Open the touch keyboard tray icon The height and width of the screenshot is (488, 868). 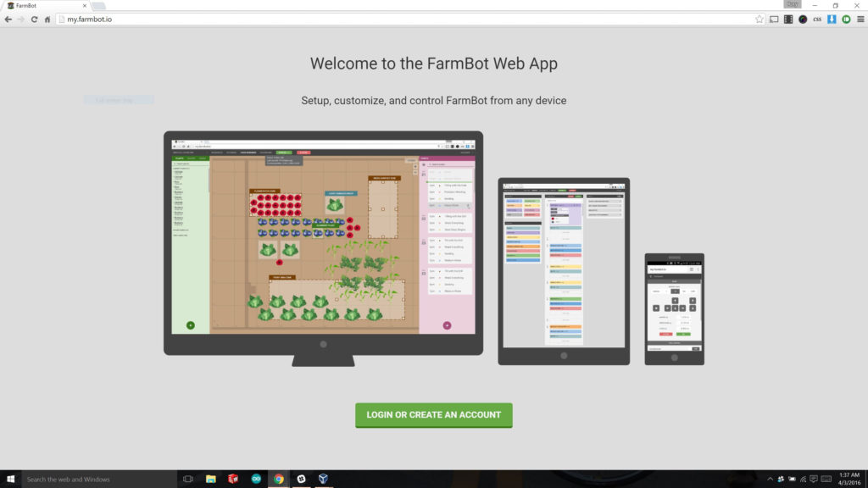pyautogui.click(x=826, y=480)
